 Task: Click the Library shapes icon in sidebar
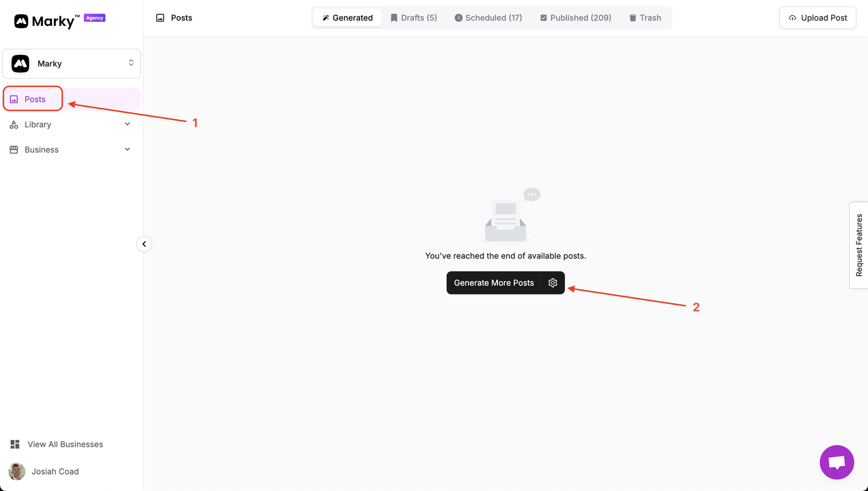[x=14, y=124]
